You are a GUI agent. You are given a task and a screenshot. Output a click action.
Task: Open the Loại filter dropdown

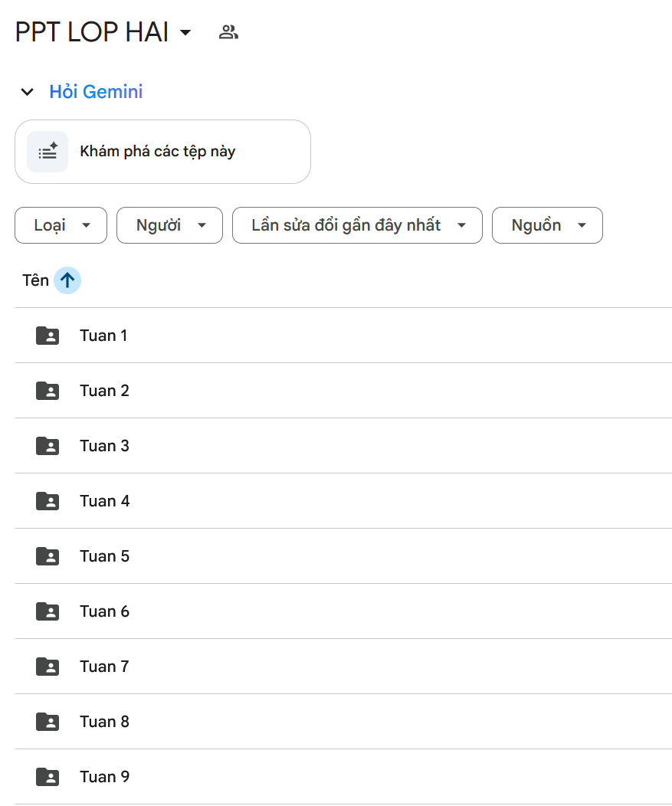tap(61, 225)
